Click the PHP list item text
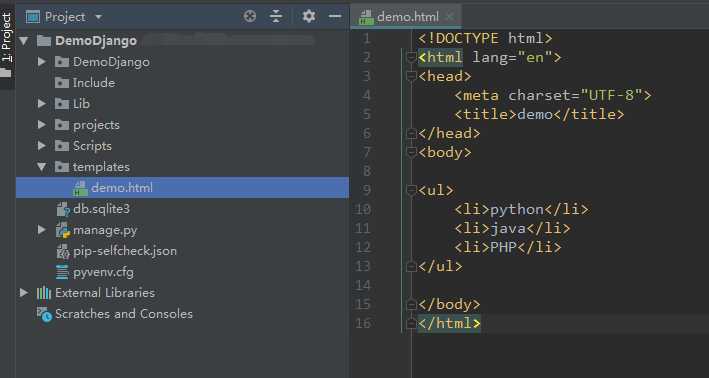Screen dimensions: 709x378 click(503, 247)
